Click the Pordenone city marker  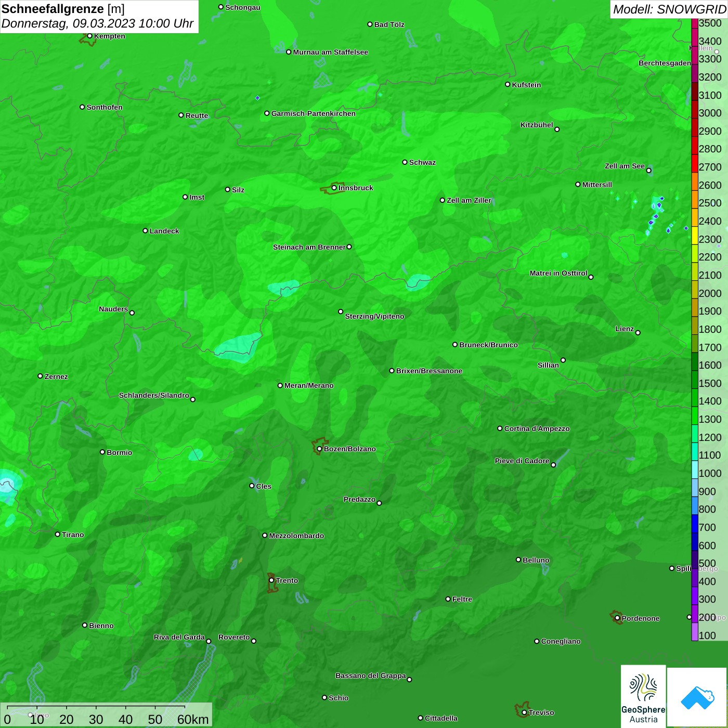617,618
